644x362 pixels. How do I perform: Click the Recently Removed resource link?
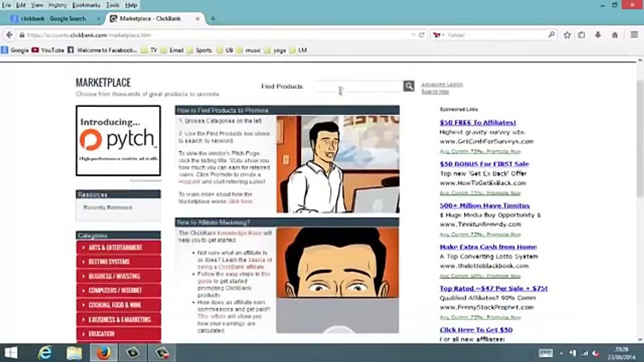(108, 207)
